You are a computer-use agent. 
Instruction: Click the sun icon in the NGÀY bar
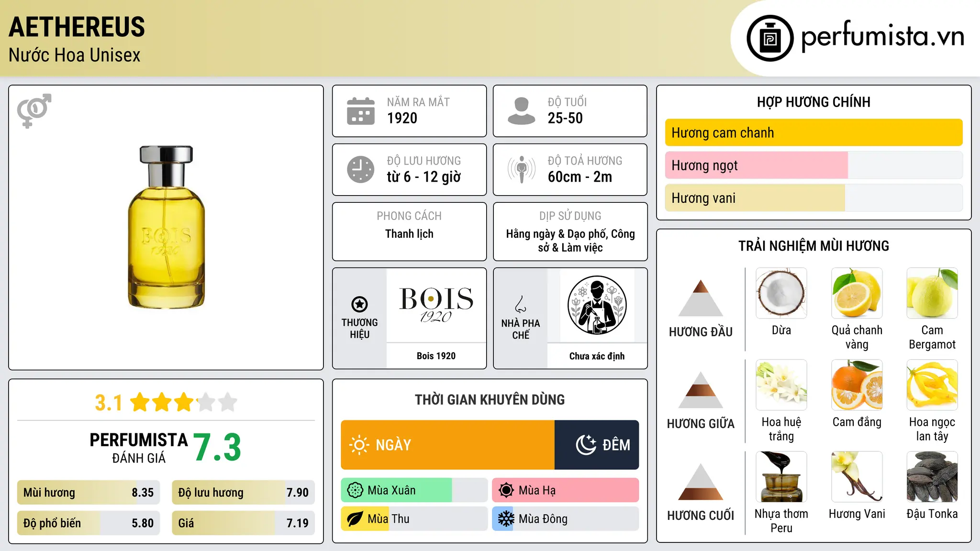[359, 445]
